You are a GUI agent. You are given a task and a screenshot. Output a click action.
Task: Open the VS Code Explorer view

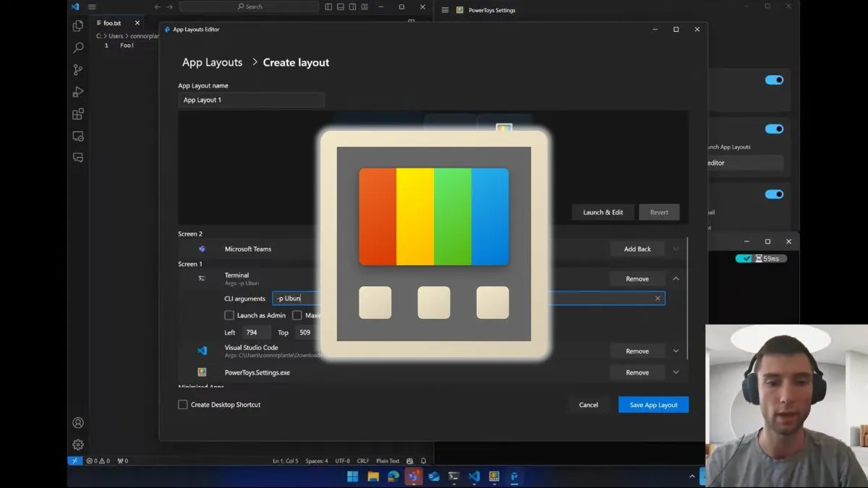pyautogui.click(x=78, y=26)
